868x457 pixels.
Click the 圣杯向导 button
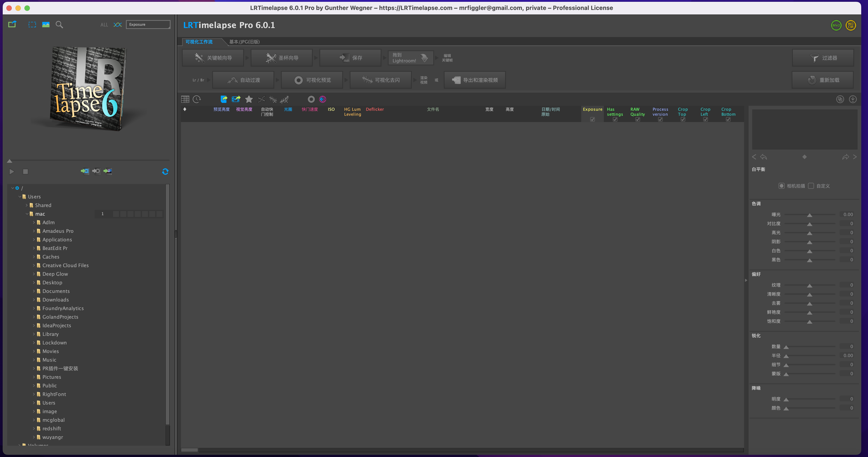click(282, 58)
